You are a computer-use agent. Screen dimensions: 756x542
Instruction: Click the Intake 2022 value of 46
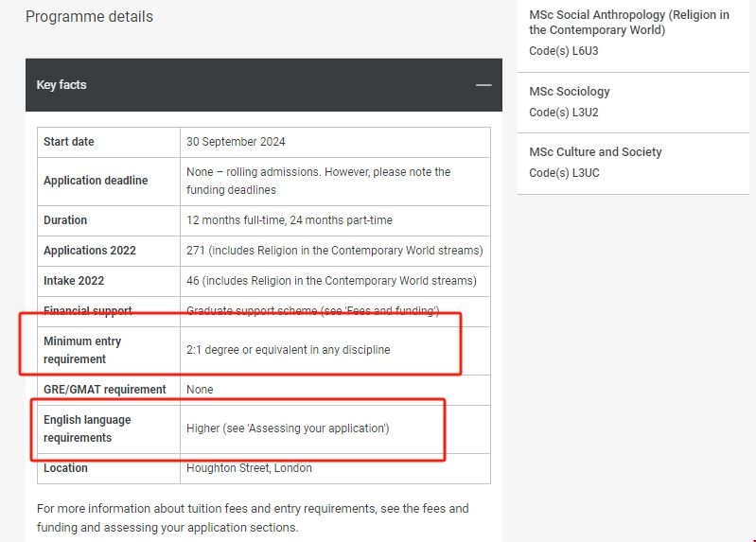pyautogui.click(x=331, y=281)
